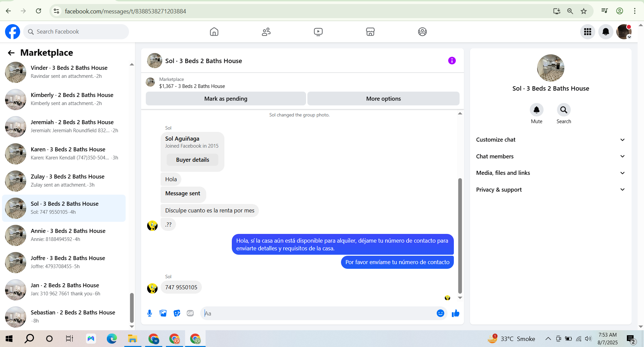The image size is (644, 347).
Task: Choose a sticker icon
Action: [177, 313]
